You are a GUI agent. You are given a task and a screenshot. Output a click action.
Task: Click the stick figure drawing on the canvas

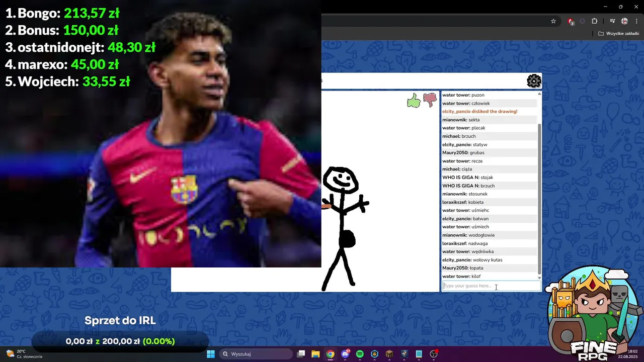coord(345,229)
